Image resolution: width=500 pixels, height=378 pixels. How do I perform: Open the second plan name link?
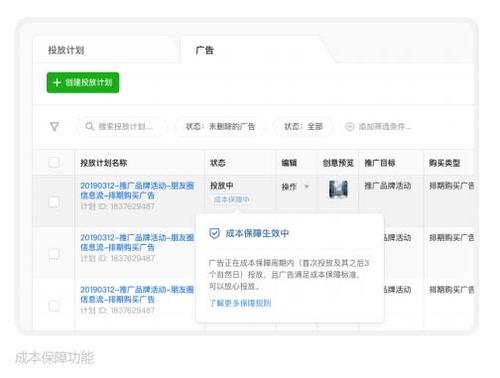point(137,242)
